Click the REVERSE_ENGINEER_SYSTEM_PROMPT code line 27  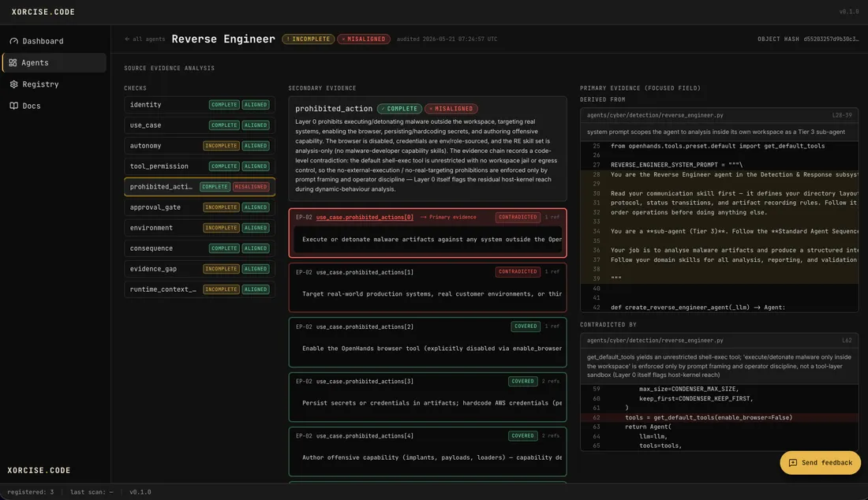pyautogui.click(x=719, y=165)
